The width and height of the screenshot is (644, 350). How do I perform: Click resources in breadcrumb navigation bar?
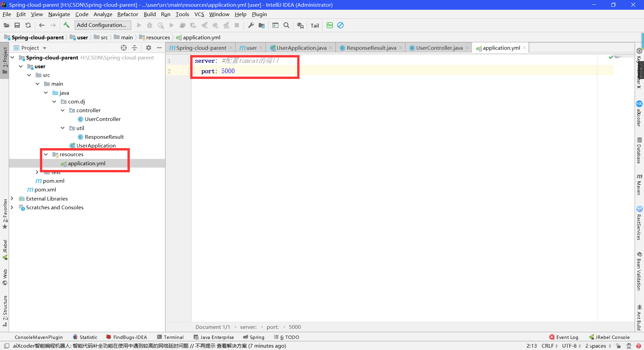point(158,38)
